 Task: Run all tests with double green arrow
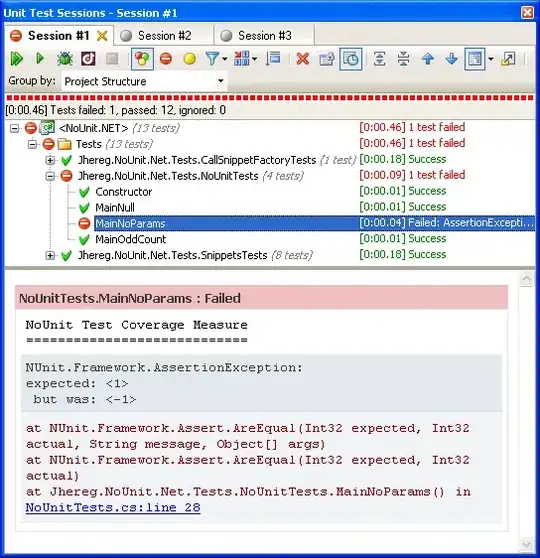point(16,59)
